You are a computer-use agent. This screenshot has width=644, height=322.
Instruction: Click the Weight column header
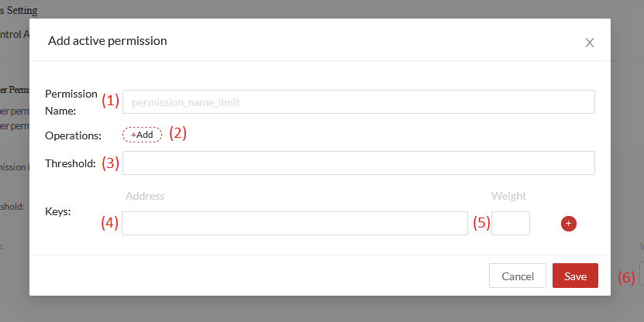click(x=508, y=196)
